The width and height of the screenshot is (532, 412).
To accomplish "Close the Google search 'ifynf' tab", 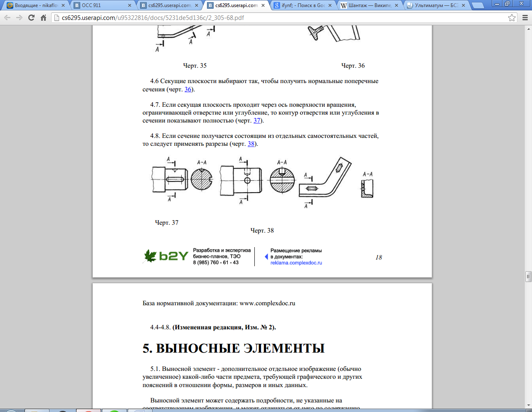I will click(x=330, y=5).
